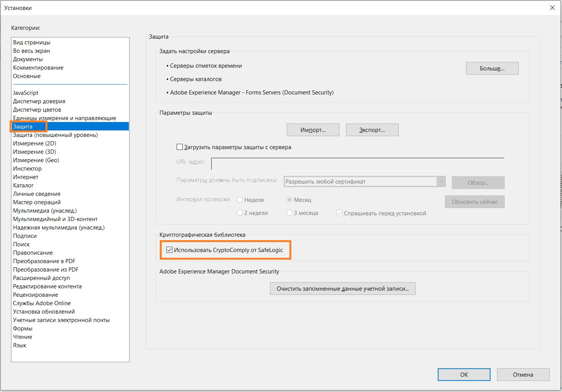Open the Интернет category

[70, 177]
